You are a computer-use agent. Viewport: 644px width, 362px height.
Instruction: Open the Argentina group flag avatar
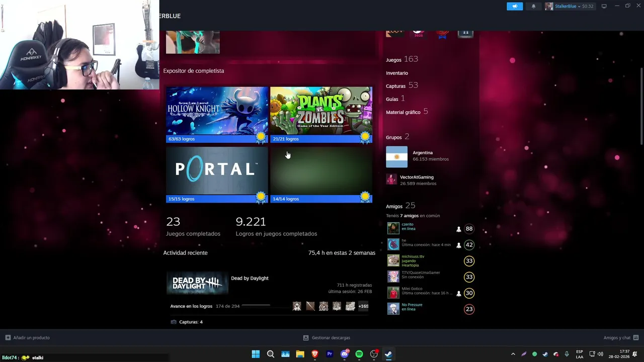(396, 157)
